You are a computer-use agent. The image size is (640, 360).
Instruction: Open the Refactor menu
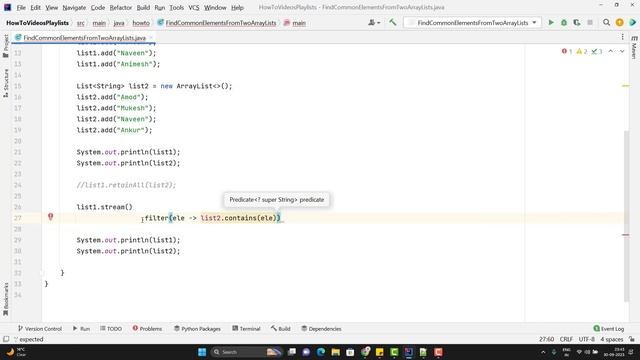[121, 7]
